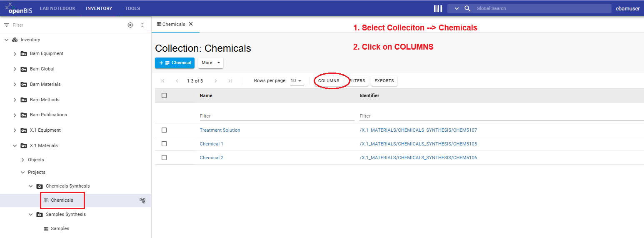This screenshot has width=644, height=238.
Task: Expand the Bam Global space
Action: click(15, 69)
